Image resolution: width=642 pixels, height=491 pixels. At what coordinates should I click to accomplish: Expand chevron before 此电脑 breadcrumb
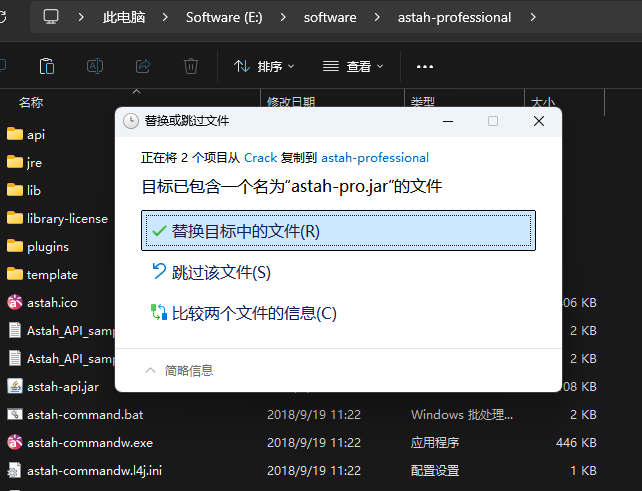click(81, 17)
